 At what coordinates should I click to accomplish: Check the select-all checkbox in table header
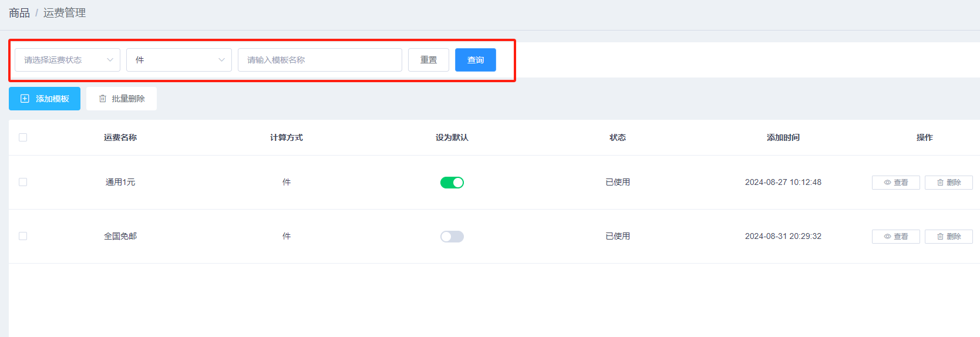click(x=23, y=137)
